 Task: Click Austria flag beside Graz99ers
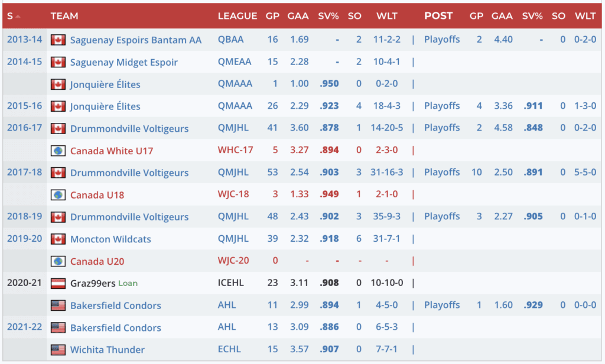coord(58,283)
